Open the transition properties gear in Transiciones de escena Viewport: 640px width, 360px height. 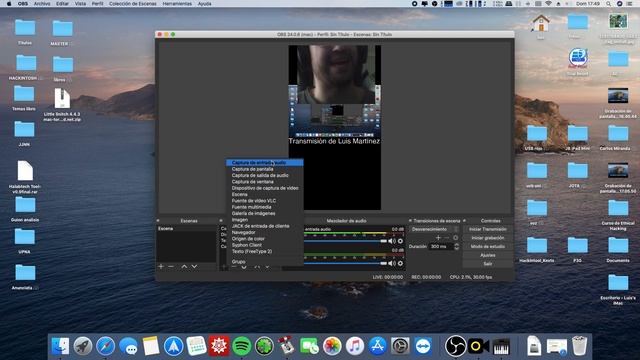456,238
